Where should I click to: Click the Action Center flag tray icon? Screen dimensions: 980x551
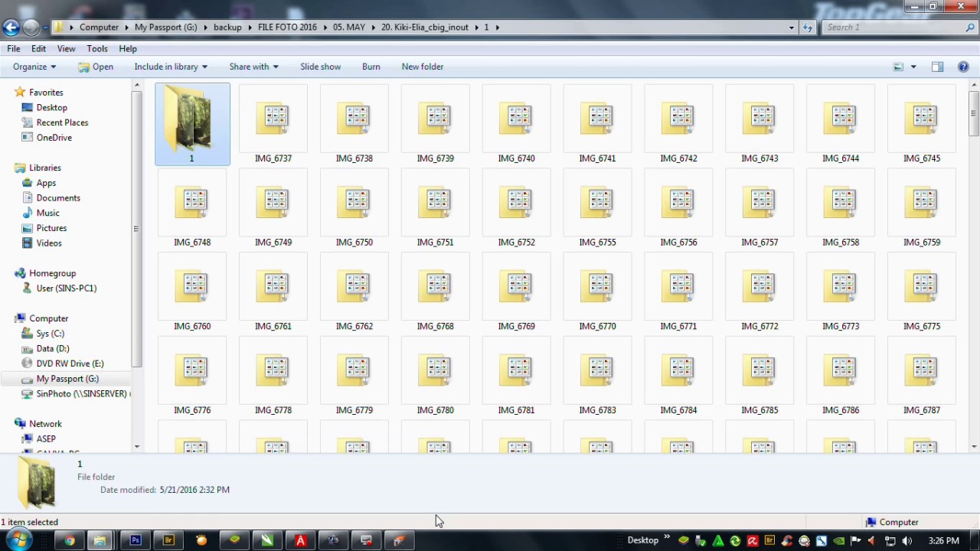[856, 541]
